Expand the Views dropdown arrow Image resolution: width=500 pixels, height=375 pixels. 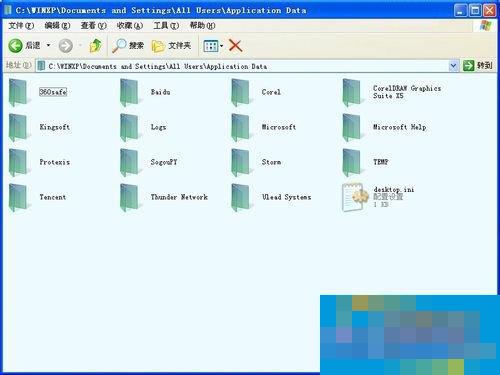tap(222, 46)
